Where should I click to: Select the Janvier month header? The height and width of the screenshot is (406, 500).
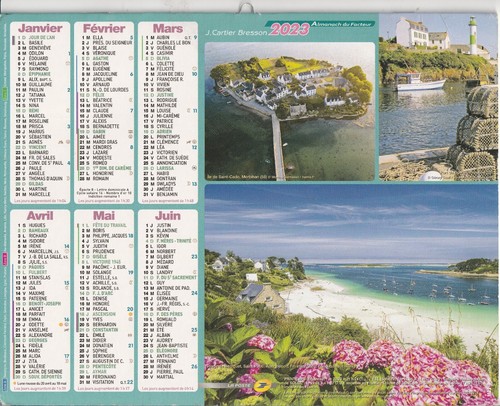pyautogui.click(x=40, y=28)
